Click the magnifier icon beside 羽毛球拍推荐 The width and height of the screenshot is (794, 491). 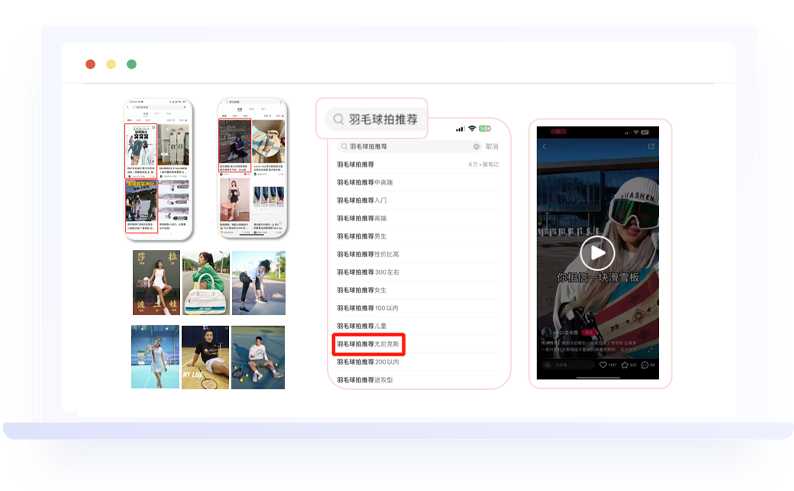[338, 119]
